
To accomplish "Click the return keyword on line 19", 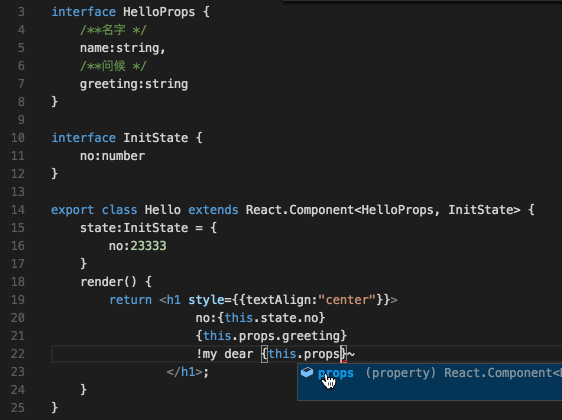I will tap(130, 300).
